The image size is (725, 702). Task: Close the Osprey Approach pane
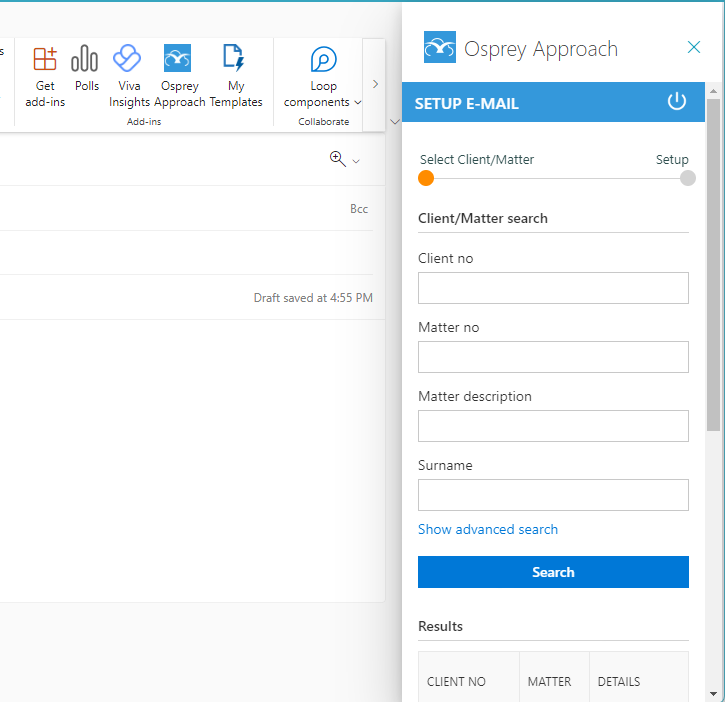[x=694, y=47]
